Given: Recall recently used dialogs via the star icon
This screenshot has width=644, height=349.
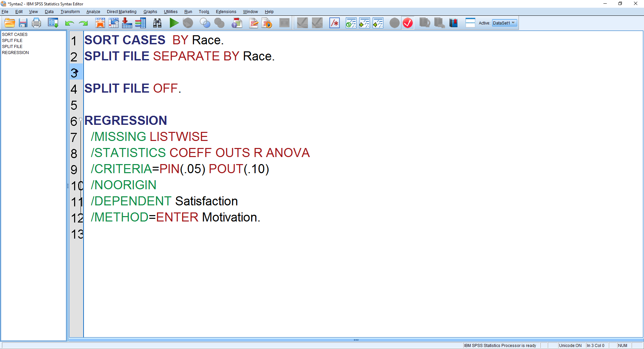Looking at the screenshot, I should (100, 23).
